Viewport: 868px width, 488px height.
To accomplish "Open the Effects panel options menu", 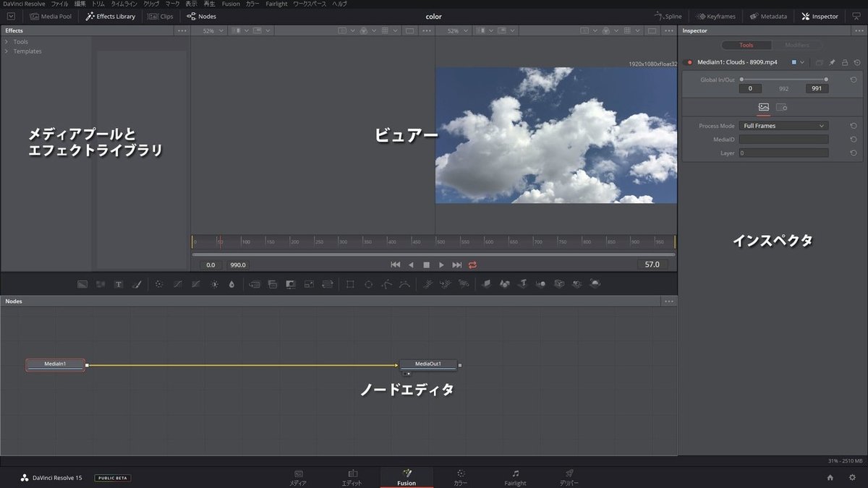I will [x=182, y=31].
